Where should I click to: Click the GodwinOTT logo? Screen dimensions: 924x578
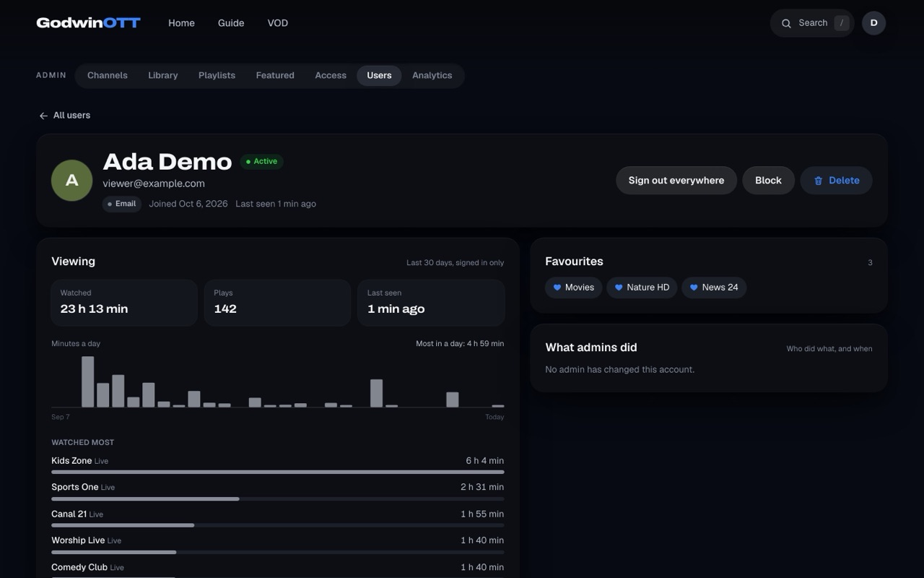coord(88,23)
